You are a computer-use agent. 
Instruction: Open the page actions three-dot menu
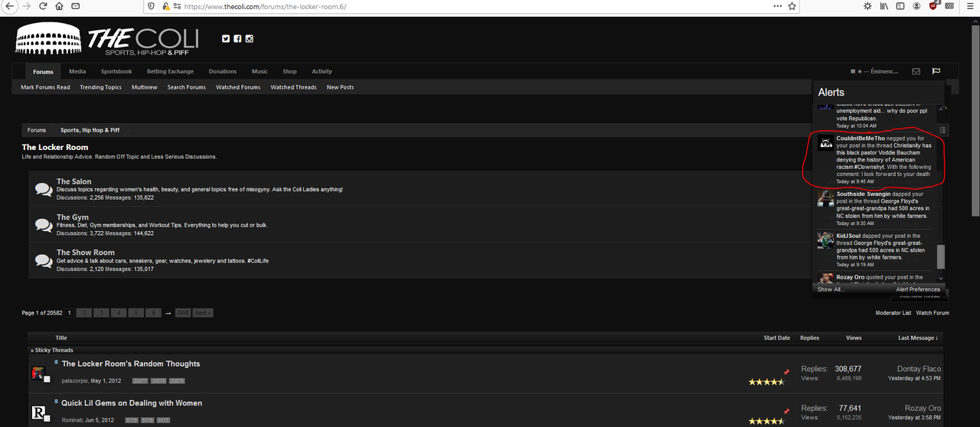777,5
